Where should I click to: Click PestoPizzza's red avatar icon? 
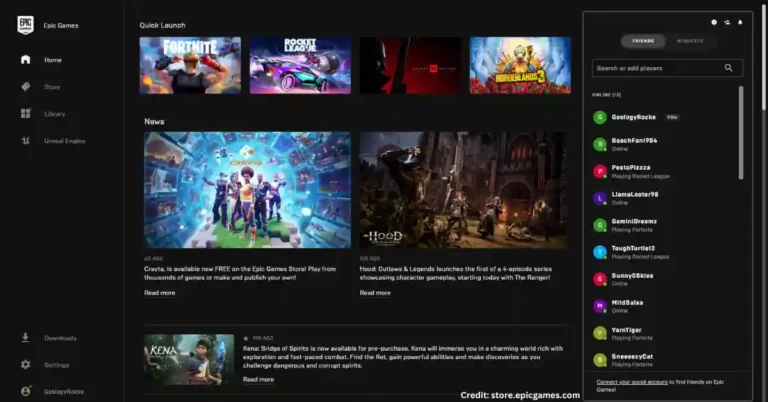tap(600, 171)
